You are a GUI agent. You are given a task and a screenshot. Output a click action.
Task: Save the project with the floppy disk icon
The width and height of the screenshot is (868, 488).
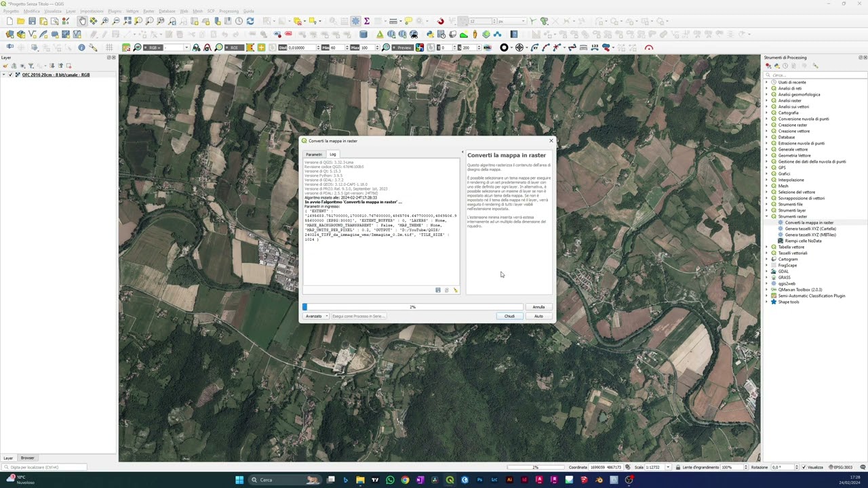click(x=32, y=21)
